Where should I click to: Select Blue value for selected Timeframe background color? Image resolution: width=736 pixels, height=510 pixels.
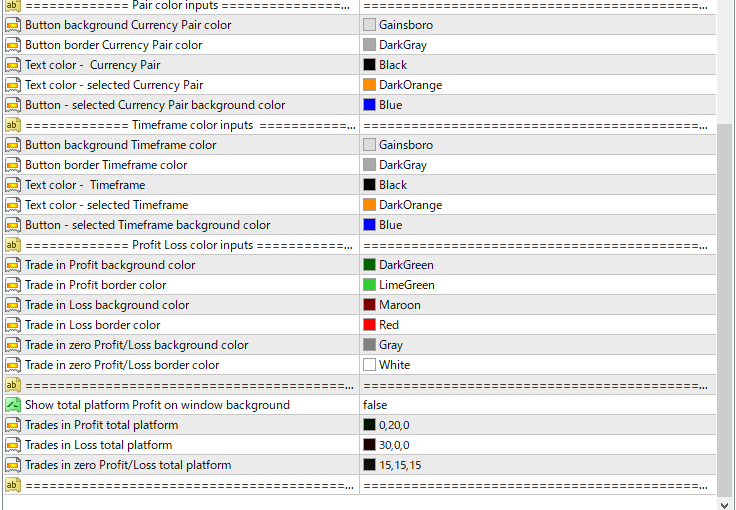tap(391, 225)
